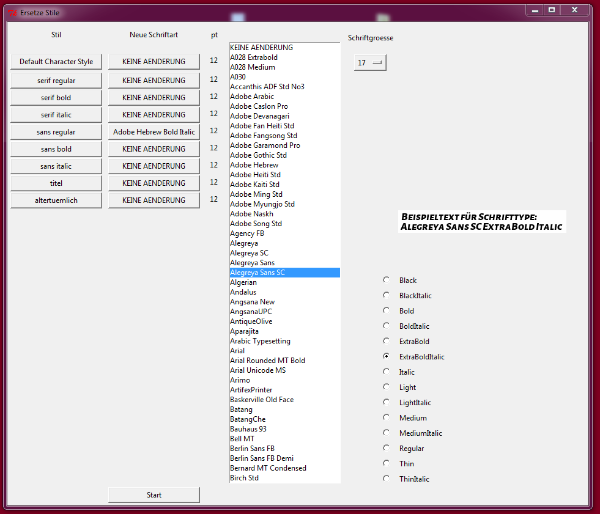Screen dimensions: 600x514
Task: Click the titel style button
Action: [x=57, y=183]
